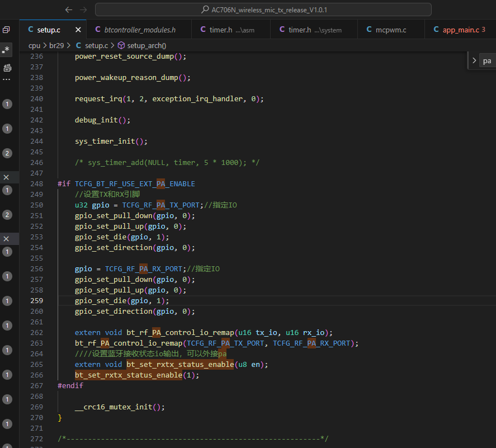Click line number 259 in the gutter
Image resolution: width=496 pixels, height=448 pixels.
click(x=37, y=300)
